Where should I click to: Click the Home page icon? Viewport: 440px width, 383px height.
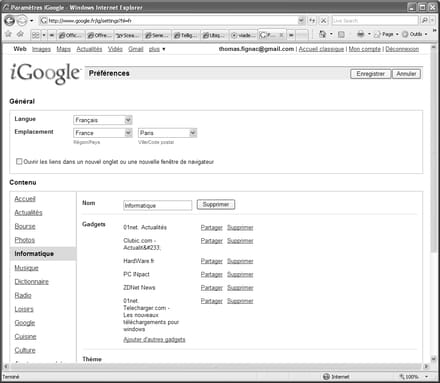(x=322, y=34)
